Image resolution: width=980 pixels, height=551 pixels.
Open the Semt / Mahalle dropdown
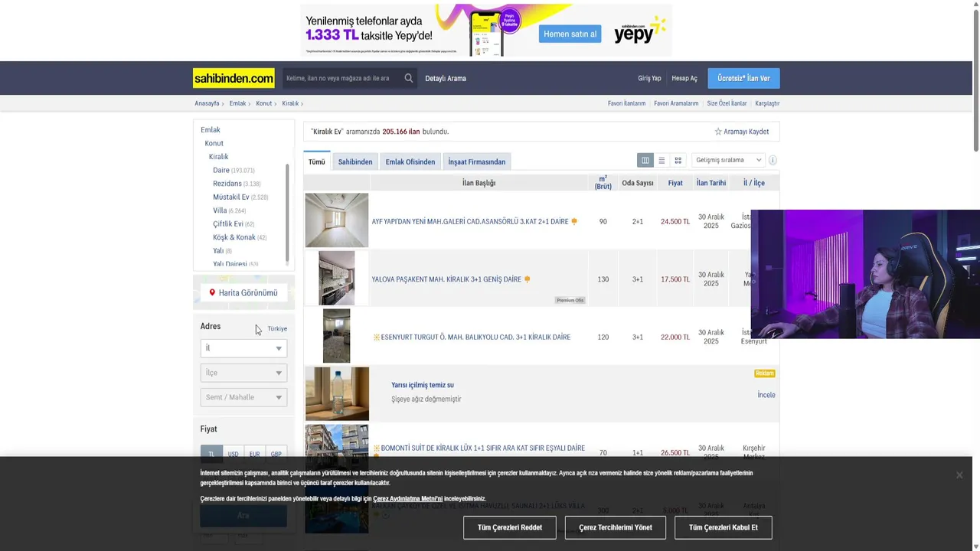[x=243, y=397]
